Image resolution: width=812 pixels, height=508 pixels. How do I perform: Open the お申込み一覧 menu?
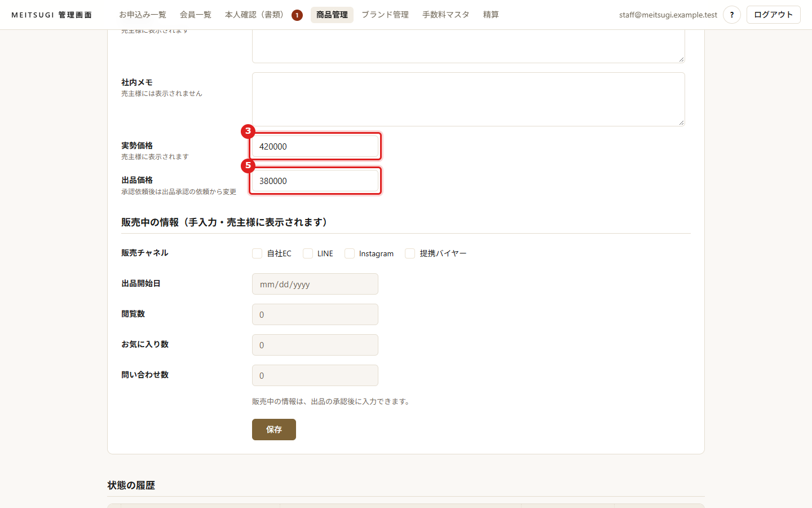143,15
